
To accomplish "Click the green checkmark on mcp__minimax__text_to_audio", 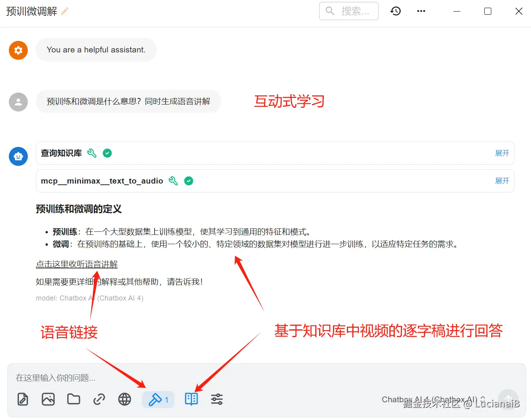I will [189, 180].
